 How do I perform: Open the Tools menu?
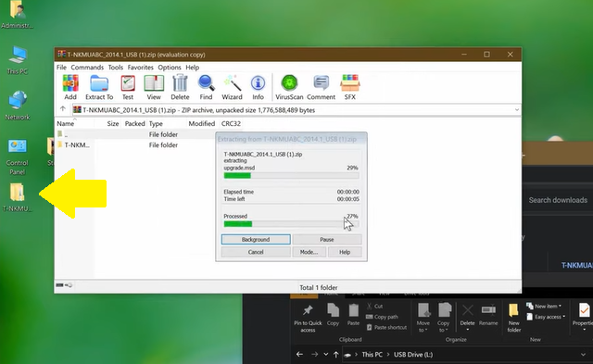[x=115, y=68]
